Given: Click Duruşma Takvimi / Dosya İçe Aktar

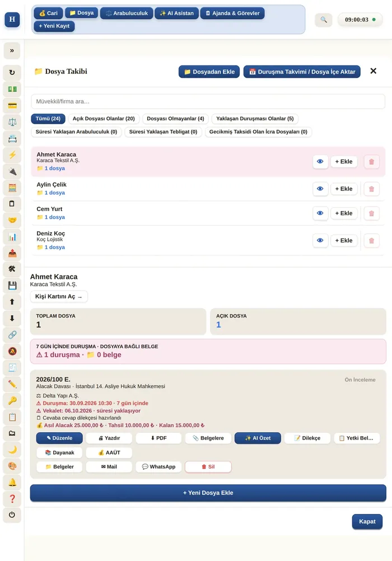Looking at the screenshot, I should click(x=302, y=72).
